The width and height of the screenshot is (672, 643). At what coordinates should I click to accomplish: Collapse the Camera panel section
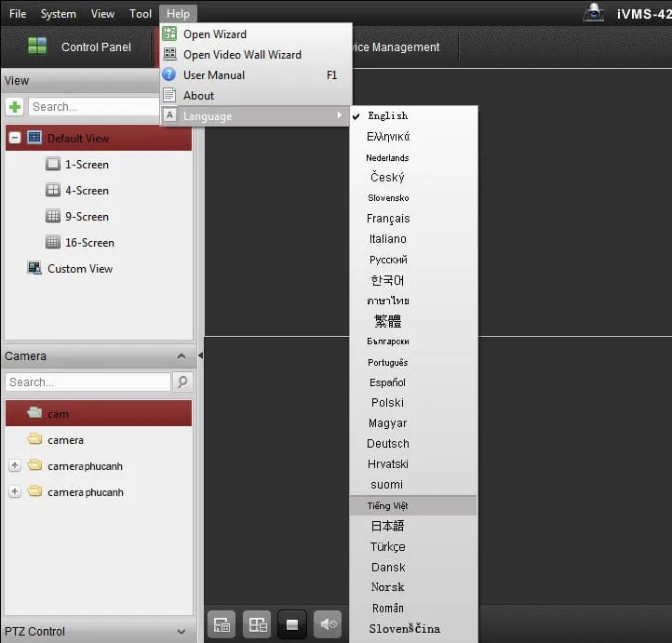click(x=181, y=356)
